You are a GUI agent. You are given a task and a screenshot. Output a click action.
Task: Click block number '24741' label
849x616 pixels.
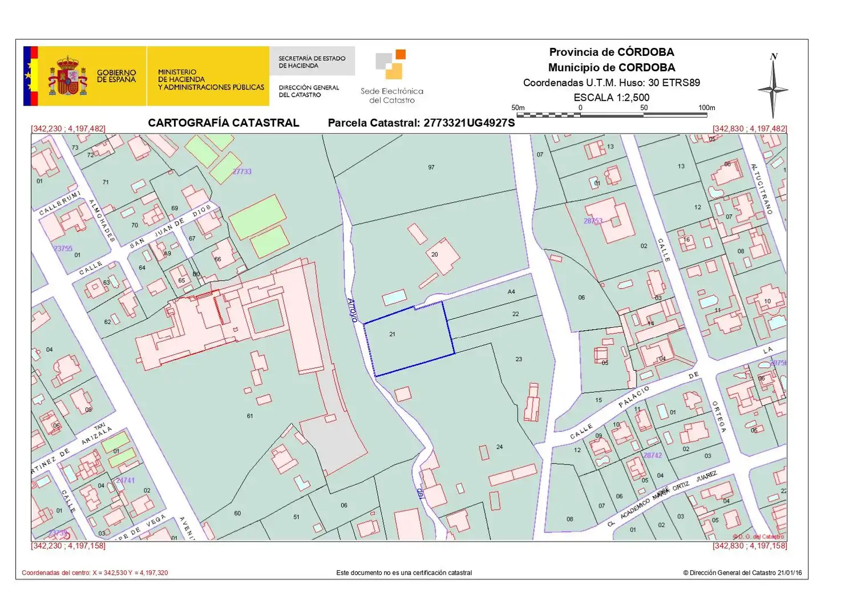pyautogui.click(x=126, y=480)
